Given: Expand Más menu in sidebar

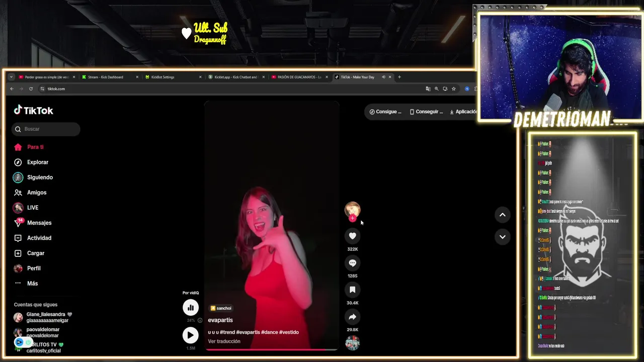Looking at the screenshot, I should [x=32, y=283].
